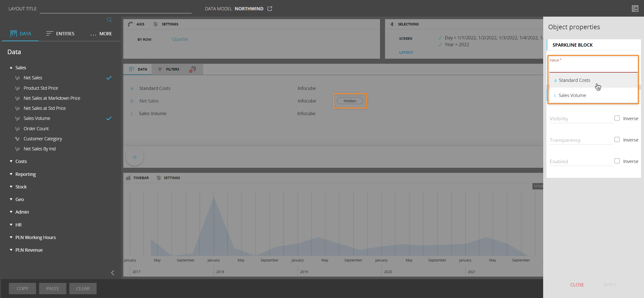This screenshot has height=298, width=644.
Task: Open block settings gear icon next to Filters
Action: pyautogui.click(x=193, y=69)
